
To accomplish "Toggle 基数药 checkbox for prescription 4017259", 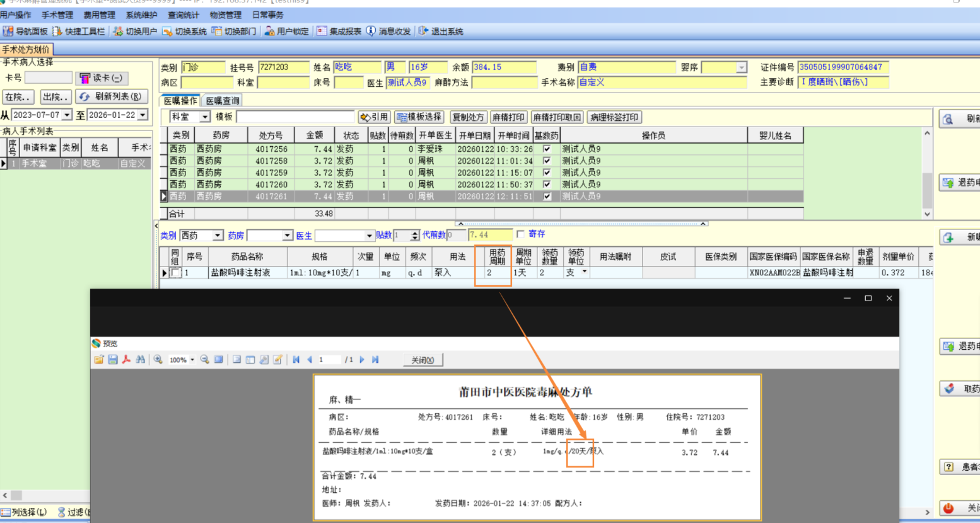I will (x=547, y=173).
